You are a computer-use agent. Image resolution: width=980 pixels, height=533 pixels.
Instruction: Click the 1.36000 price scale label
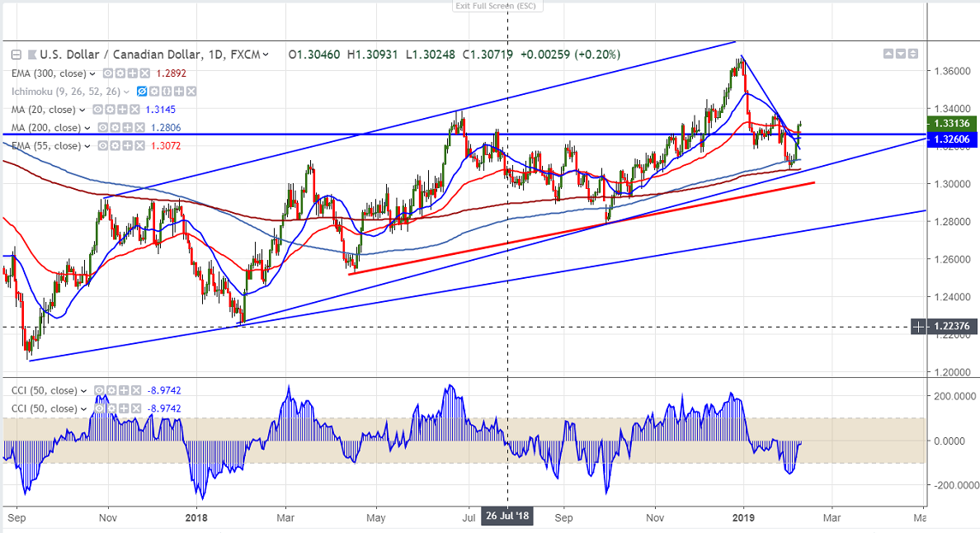[x=953, y=71]
